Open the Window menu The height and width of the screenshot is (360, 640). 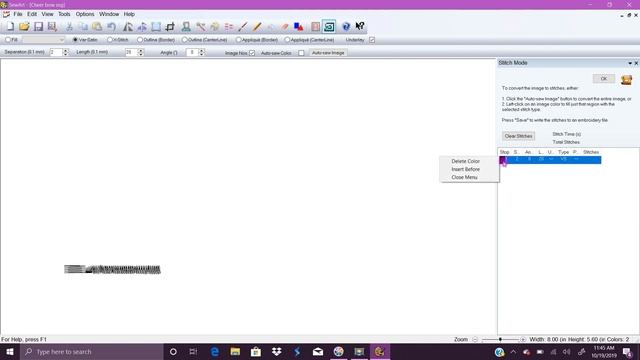click(x=109, y=14)
